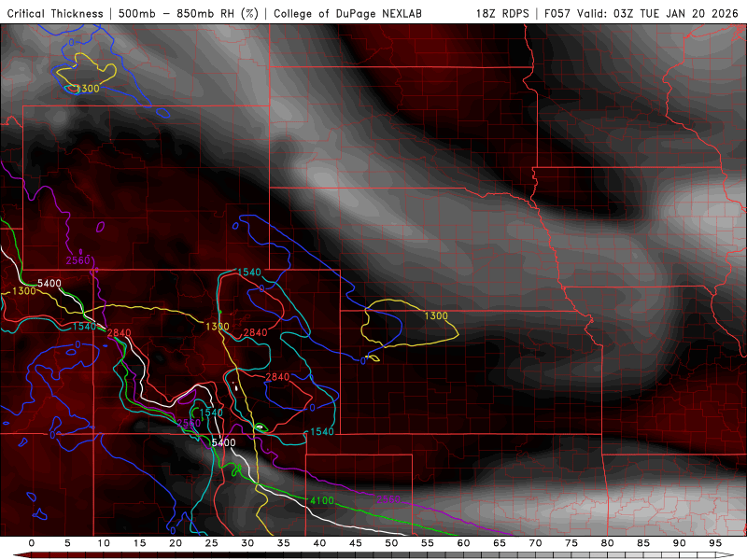This screenshot has width=747, height=560.
Task: Click the yellow "1300" label on the Kansas-Nebraska border contour
Action: tap(436, 315)
